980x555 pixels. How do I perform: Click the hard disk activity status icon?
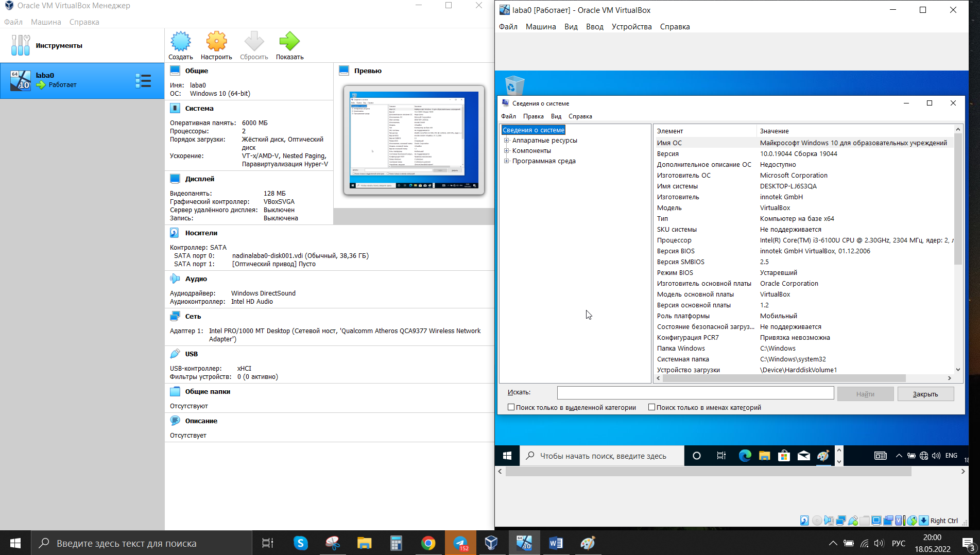point(804,521)
